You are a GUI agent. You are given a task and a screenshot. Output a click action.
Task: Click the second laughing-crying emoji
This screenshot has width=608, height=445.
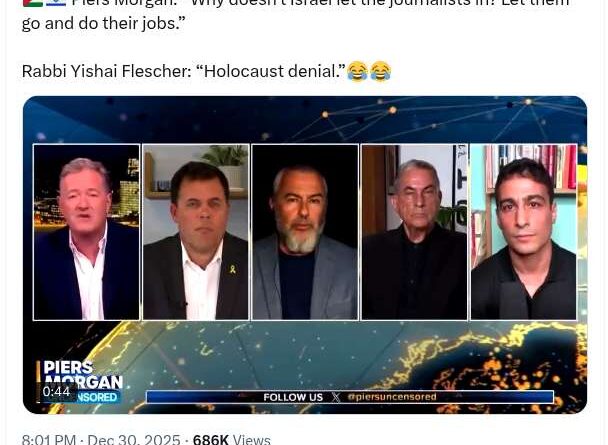[x=380, y=71]
